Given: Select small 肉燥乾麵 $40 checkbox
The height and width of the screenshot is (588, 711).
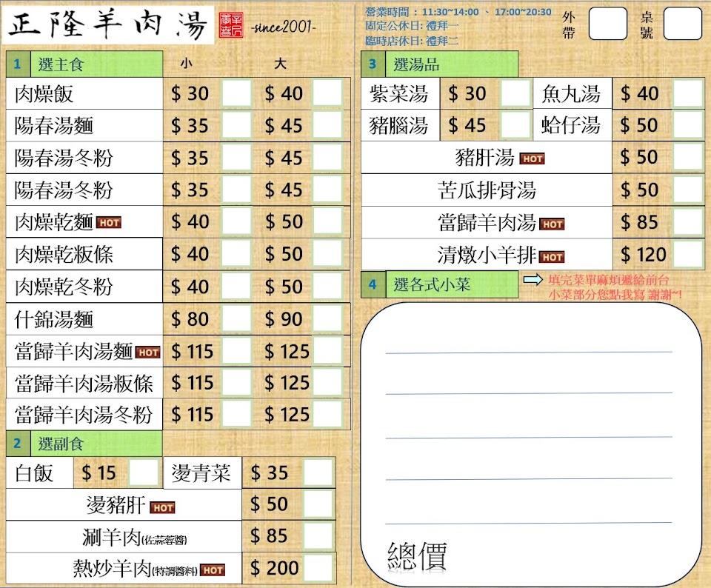Looking at the screenshot, I should coord(236,221).
